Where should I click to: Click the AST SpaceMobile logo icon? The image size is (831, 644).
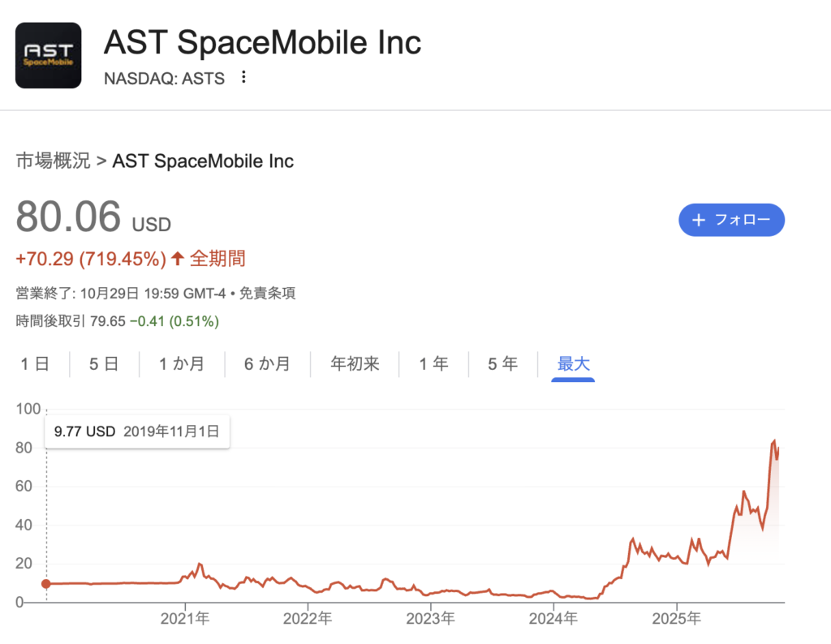(48, 55)
